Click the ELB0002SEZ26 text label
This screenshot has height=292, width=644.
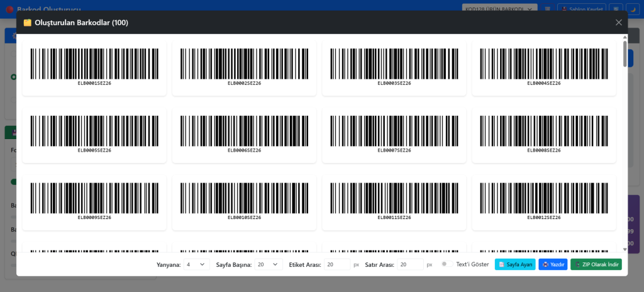pyautogui.click(x=245, y=83)
